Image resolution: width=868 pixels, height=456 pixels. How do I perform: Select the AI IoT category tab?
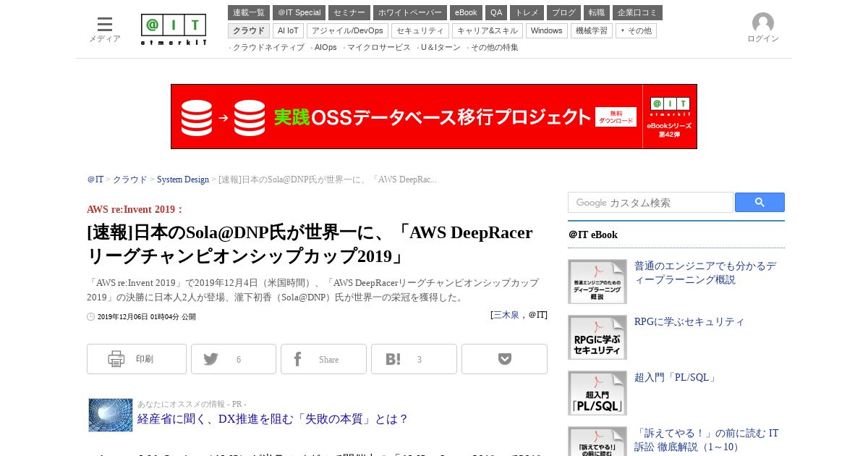(x=288, y=30)
